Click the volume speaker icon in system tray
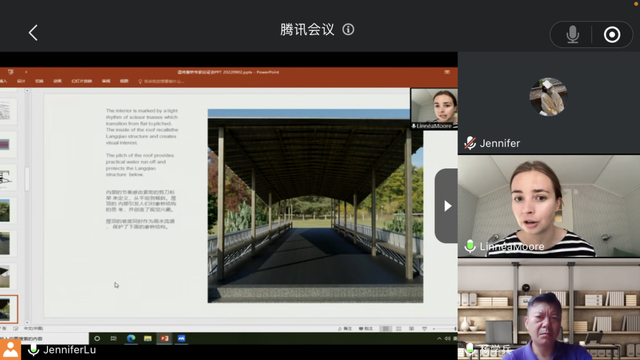640x360 pixels. tap(447, 338)
